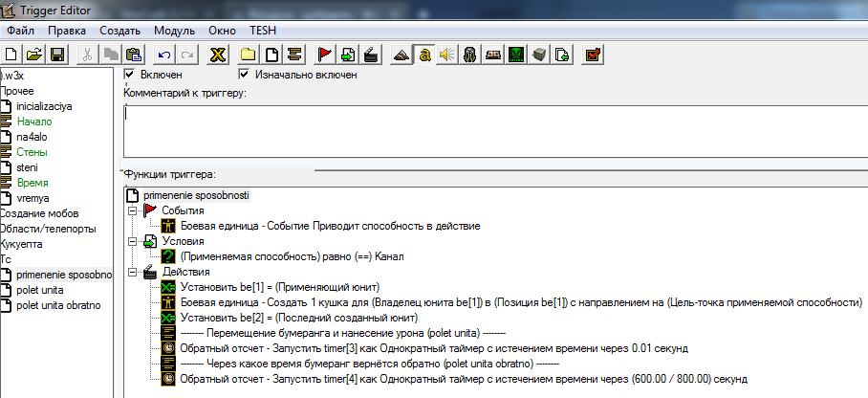The height and width of the screenshot is (398, 868).
Task: Click the Copy icon in toolbar
Action: (111, 55)
